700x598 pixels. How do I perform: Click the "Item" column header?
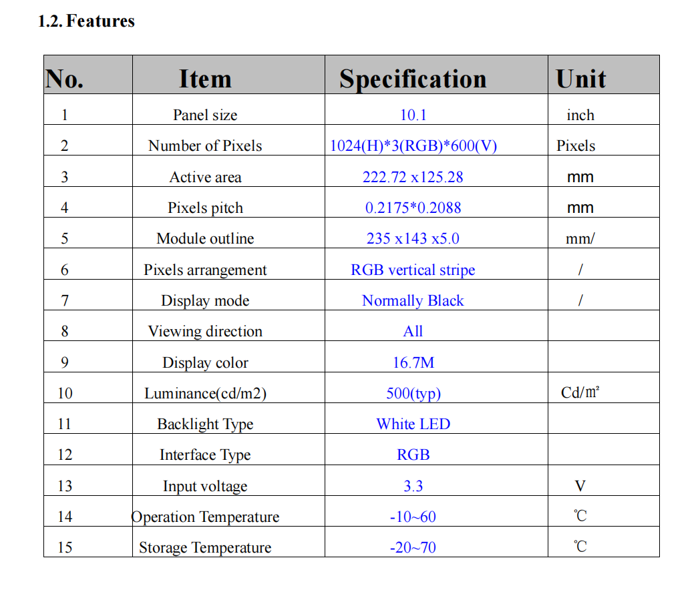(x=205, y=79)
